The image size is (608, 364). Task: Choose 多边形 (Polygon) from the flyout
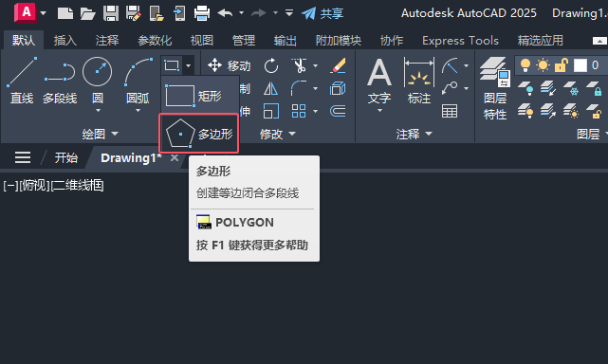[x=199, y=134]
